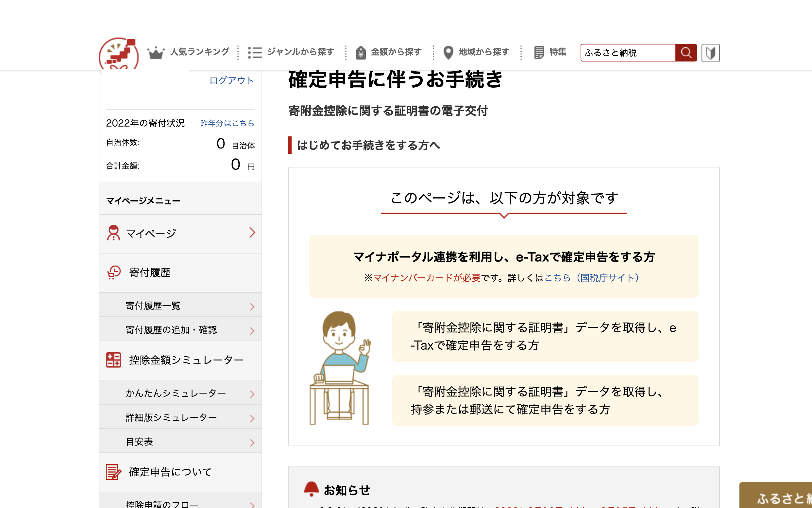812x508 pixels.
Task: Click the site logo with Japan map
Action: pos(118,54)
